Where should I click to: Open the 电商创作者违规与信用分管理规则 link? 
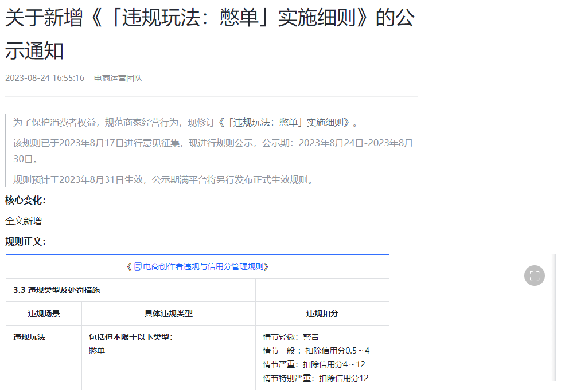(203, 266)
